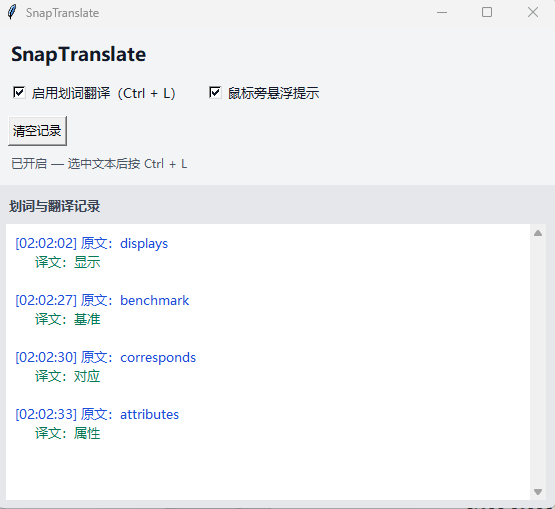555x509 pixels.
Task: Click the translation 属性
Action: coord(87,433)
